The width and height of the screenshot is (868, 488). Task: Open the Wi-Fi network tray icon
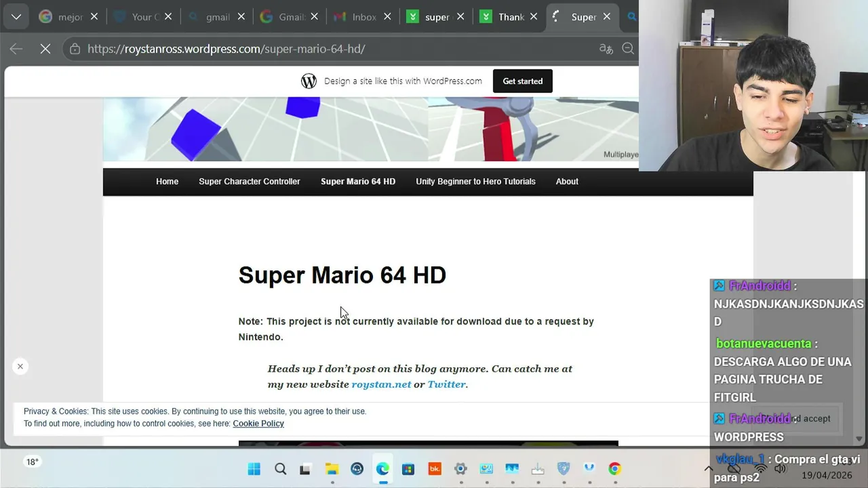(761, 468)
